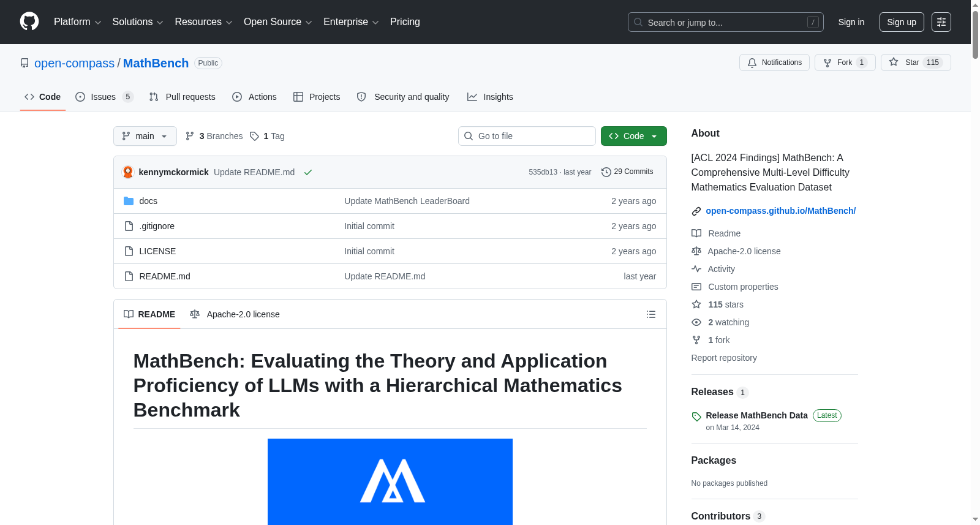Click the Sign in link
Screen dimensions: 980x525
[851, 22]
